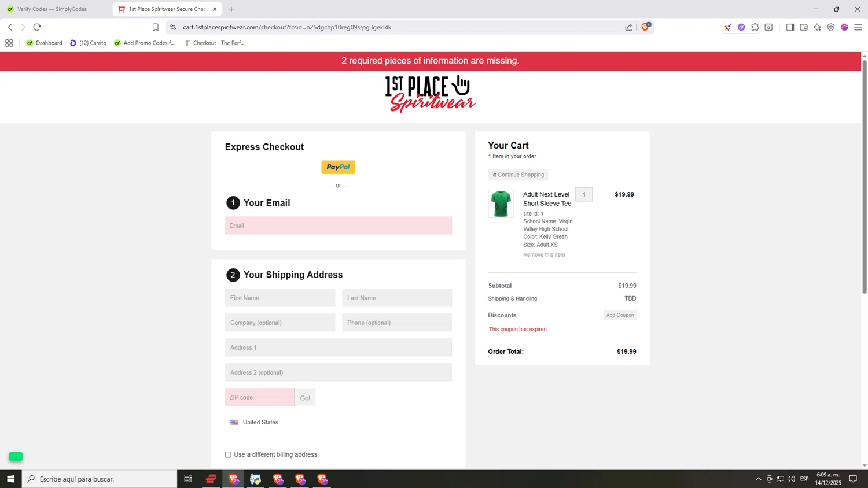Switch to Verify Codes — SimplyCodes tab
868x488 pixels.
pos(52,9)
